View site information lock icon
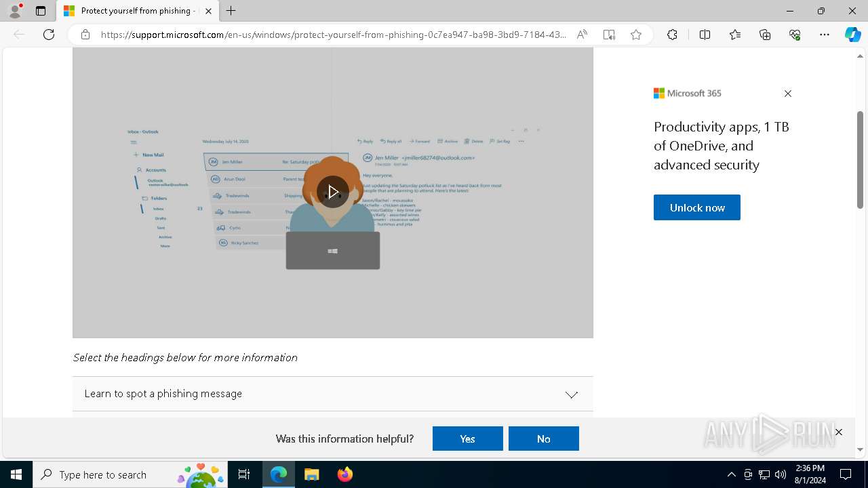868x488 pixels. 85,35
